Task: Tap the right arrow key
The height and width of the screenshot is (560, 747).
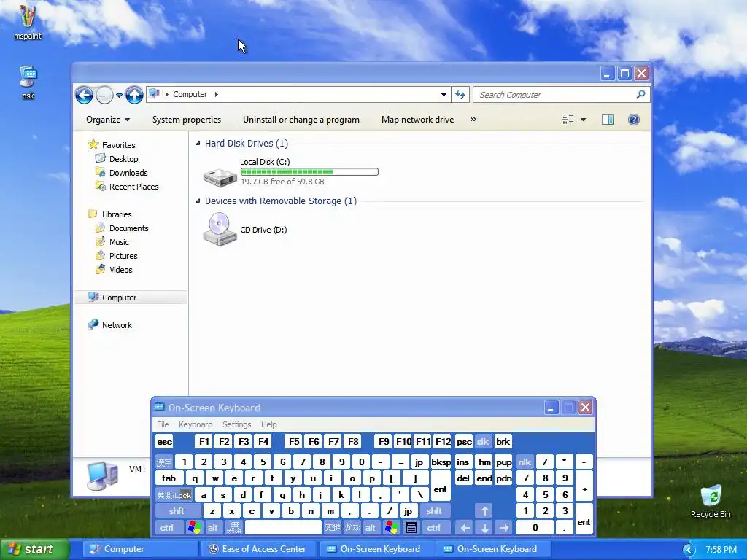Action: tap(504, 528)
